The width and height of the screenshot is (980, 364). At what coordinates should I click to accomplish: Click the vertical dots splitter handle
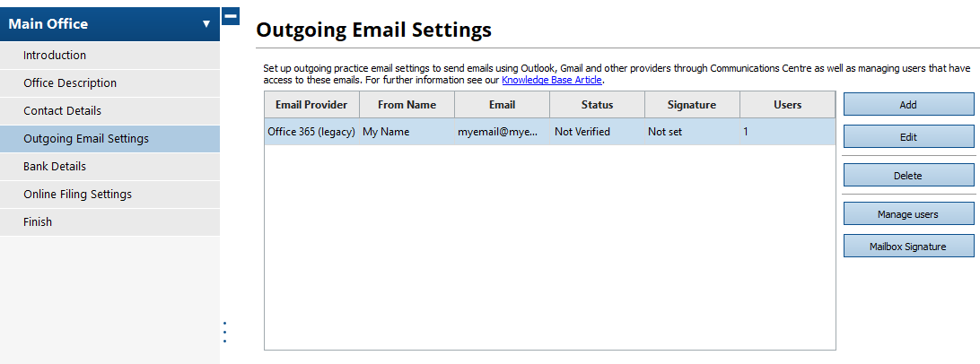(224, 332)
